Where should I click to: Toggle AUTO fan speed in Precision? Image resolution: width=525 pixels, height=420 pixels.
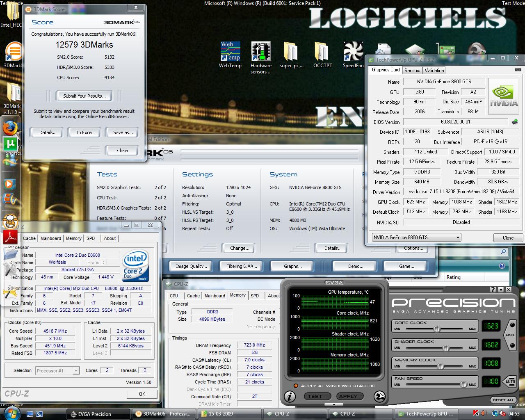click(510, 381)
